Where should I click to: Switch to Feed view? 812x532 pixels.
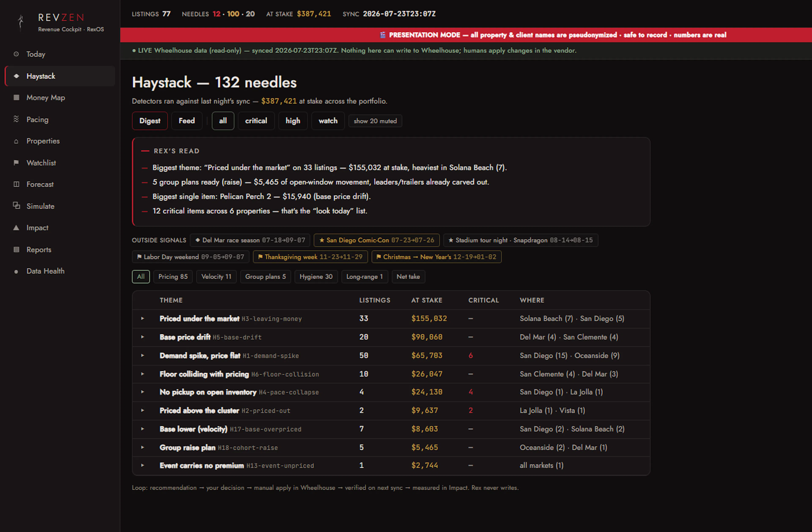[x=187, y=121]
